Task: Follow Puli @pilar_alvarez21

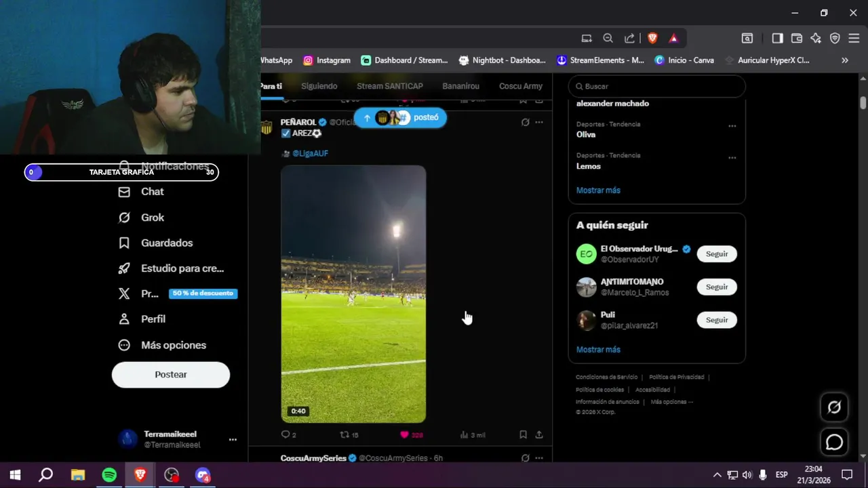Action: click(717, 320)
